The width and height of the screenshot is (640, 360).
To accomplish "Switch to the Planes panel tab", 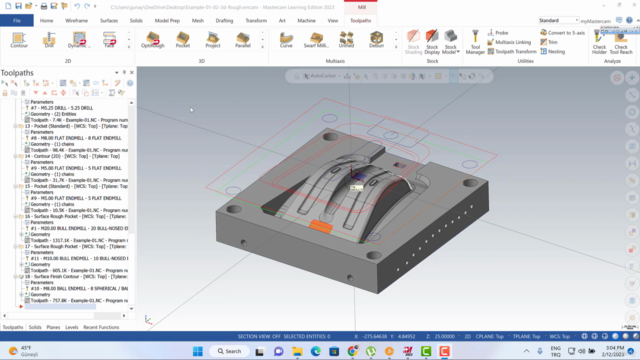I will (53, 327).
